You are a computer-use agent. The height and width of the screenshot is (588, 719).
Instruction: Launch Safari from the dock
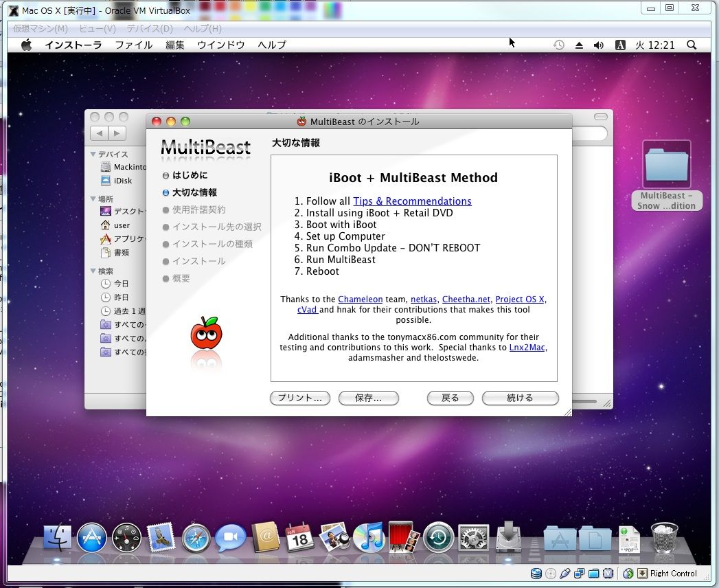coord(196,538)
